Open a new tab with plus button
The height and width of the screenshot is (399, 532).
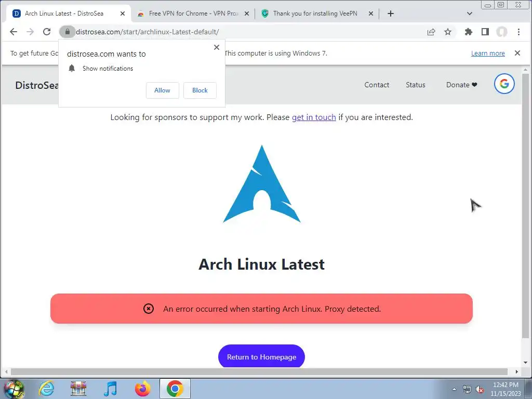[391, 14]
